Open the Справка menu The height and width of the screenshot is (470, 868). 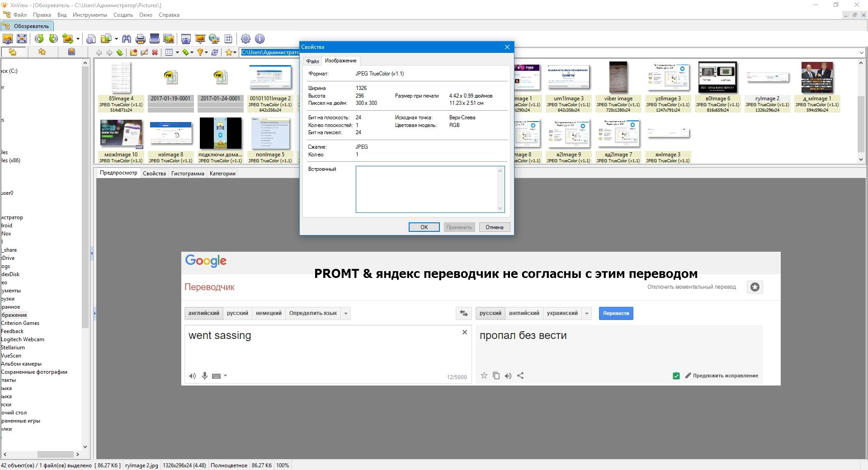[169, 15]
